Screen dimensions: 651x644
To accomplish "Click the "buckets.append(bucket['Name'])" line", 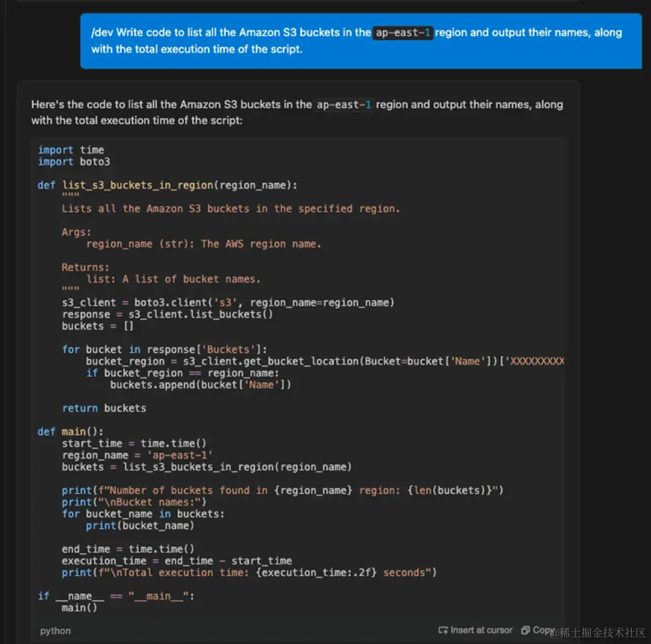I will tap(201, 385).
